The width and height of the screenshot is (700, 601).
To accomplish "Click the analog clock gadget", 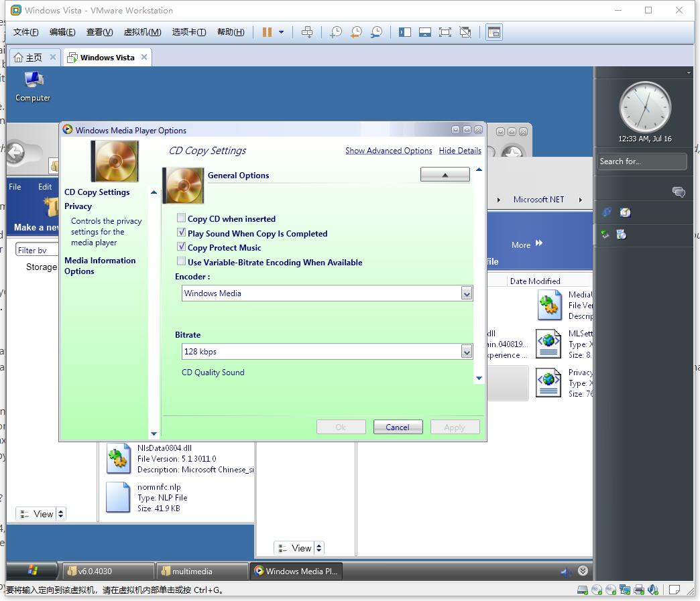I will pyautogui.click(x=644, y=107).
